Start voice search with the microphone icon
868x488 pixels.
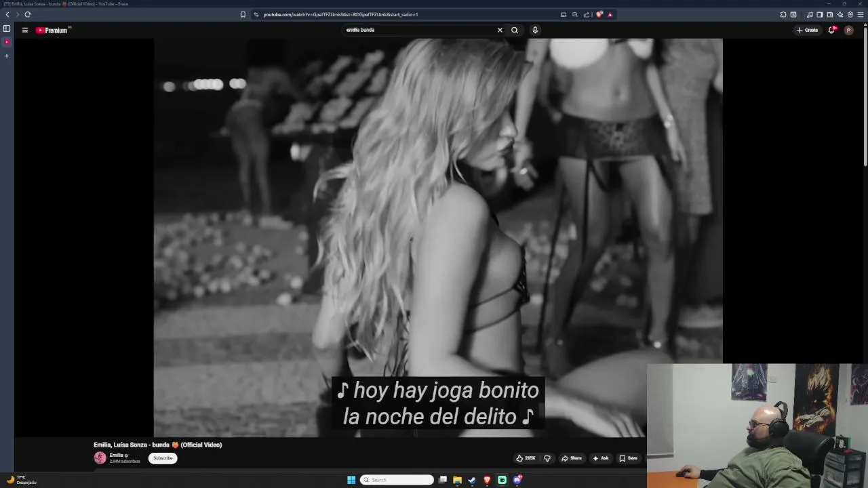[535, 30]
